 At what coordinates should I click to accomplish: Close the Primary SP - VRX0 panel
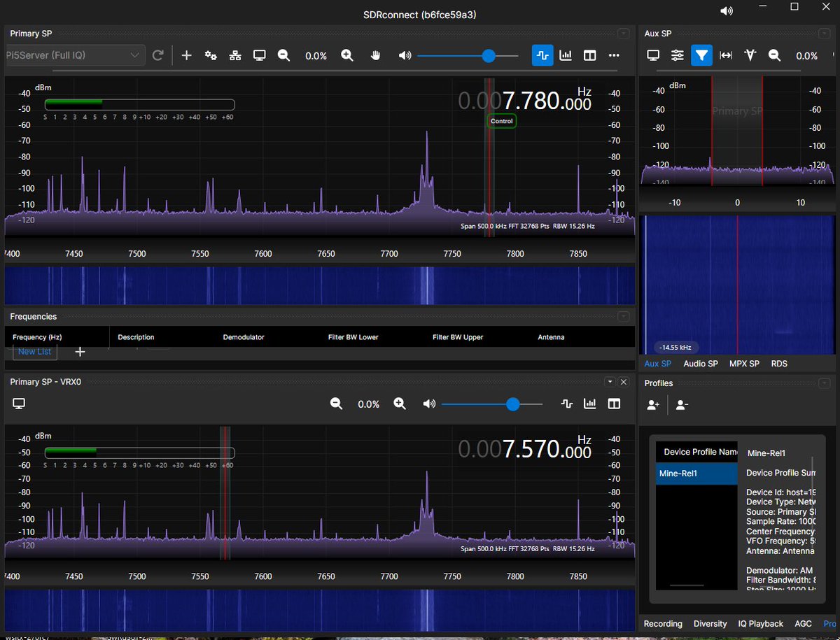(x=624, y=381)
